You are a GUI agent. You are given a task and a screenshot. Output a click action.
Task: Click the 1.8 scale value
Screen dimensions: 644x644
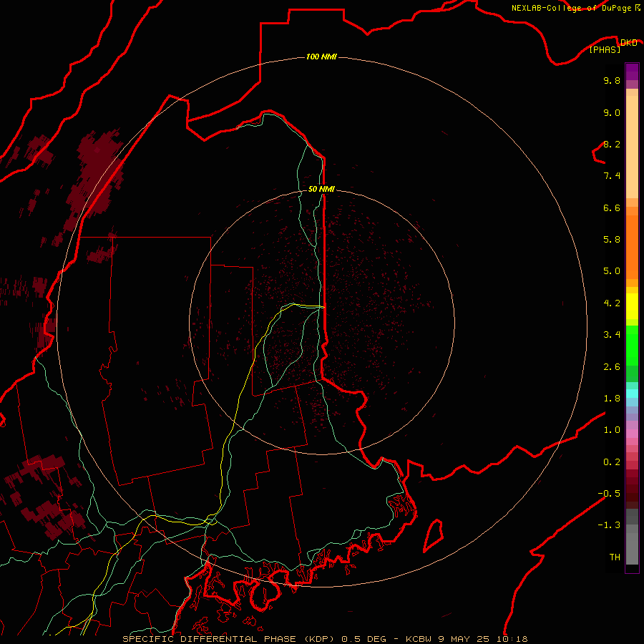tap(612, 399)
